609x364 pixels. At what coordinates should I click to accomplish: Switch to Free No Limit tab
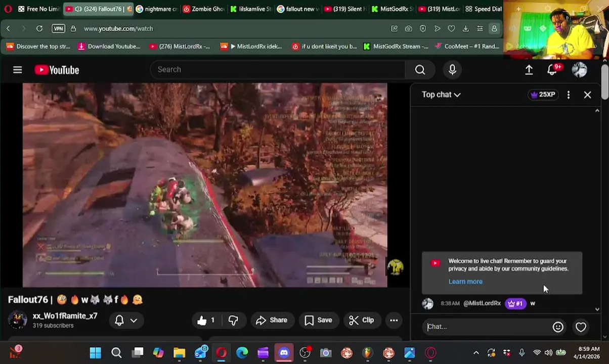pyautogui.click(x=39, y=9)
